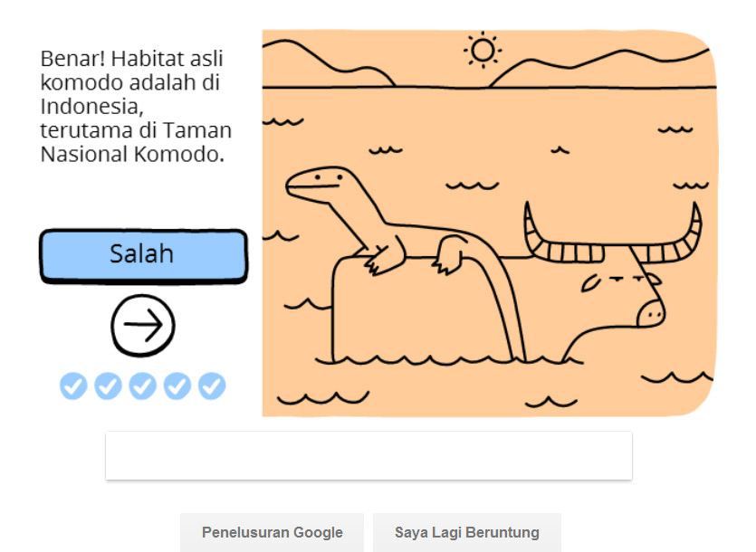
Task: Click the second progress checkmark
Action: pos(108,385)
